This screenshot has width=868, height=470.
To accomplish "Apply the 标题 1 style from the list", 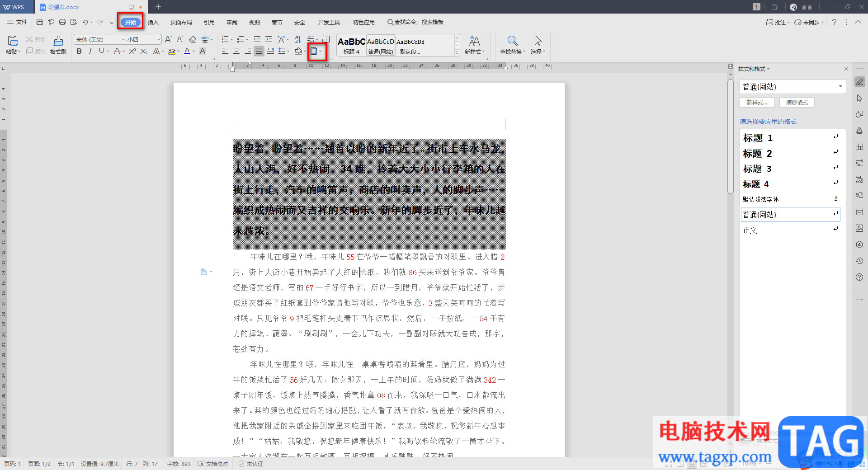I will [790, 138].
